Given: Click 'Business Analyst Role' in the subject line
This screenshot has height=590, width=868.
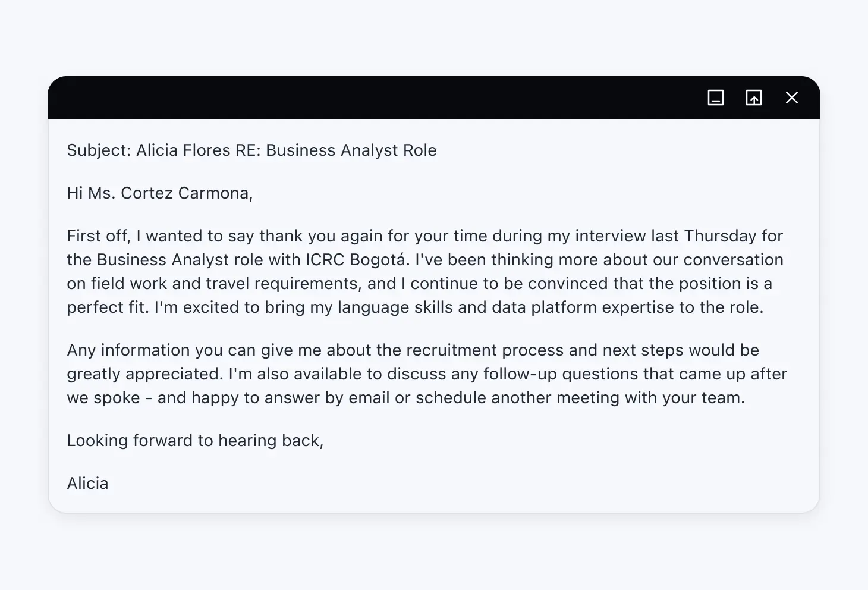Looking at the screenshot, I should [351, 150].
